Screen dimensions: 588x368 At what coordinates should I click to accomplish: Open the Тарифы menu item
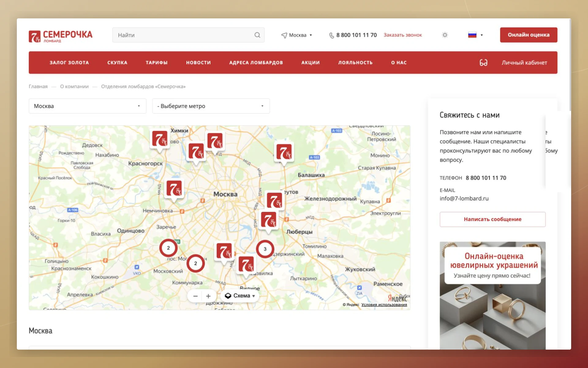(x=156, y=63)
